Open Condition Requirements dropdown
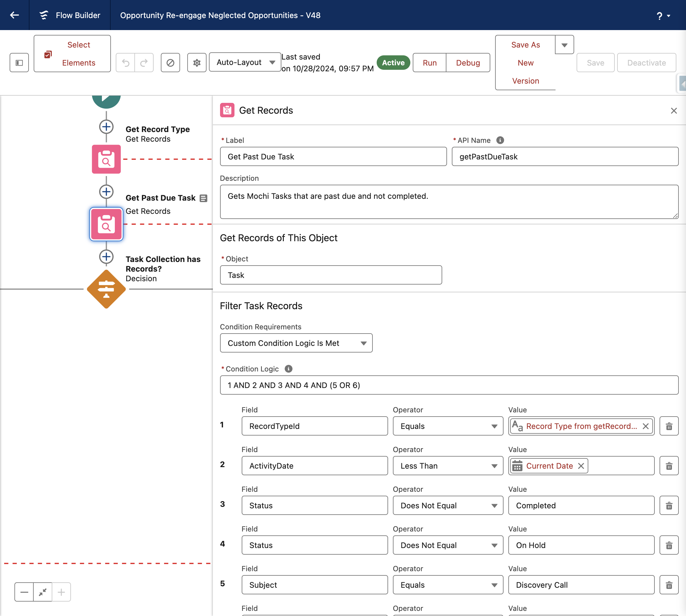 296,343
